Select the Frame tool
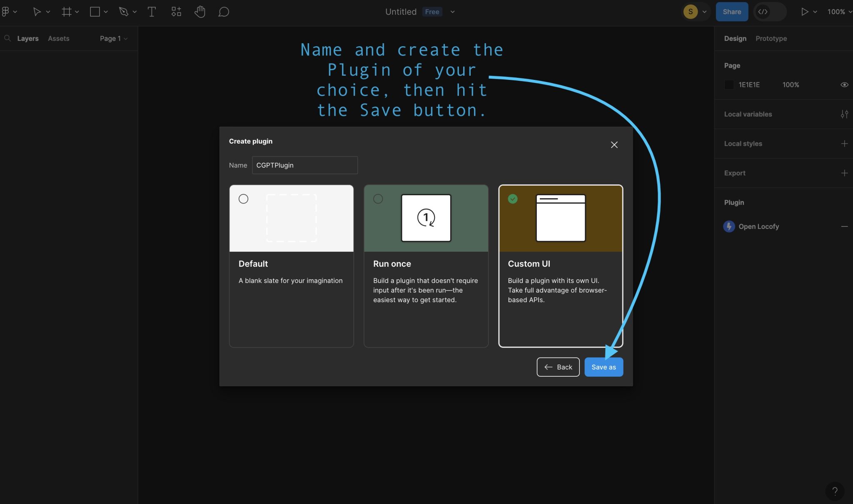The width and height of the screenshot is (853, 504). (x=67, y=11)
